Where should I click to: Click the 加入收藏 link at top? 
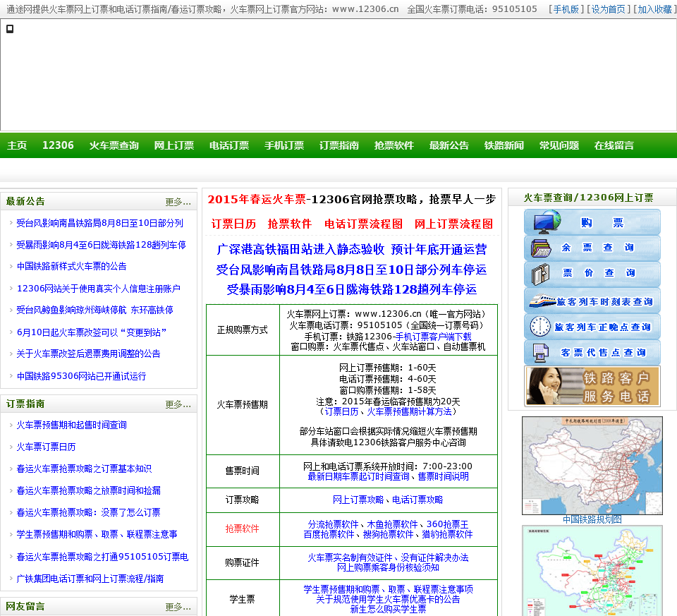pyautogui.click(x=654, y=9)
